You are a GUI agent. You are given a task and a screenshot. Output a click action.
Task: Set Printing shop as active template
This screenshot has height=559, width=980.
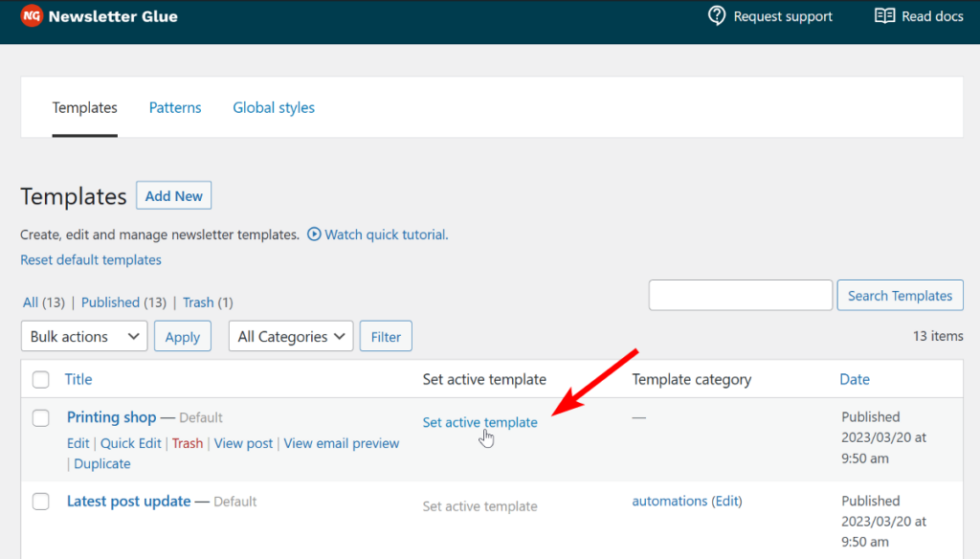coord(479,422)
